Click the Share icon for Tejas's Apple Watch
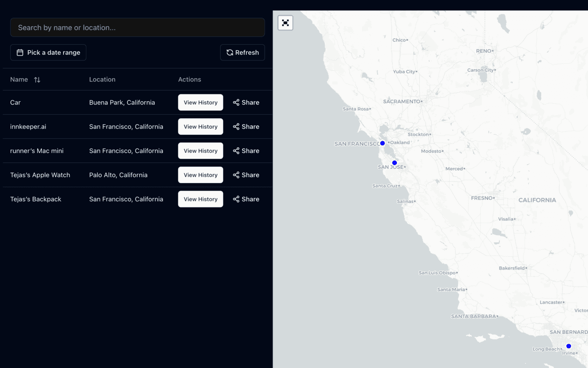 (x=236, y=175)
